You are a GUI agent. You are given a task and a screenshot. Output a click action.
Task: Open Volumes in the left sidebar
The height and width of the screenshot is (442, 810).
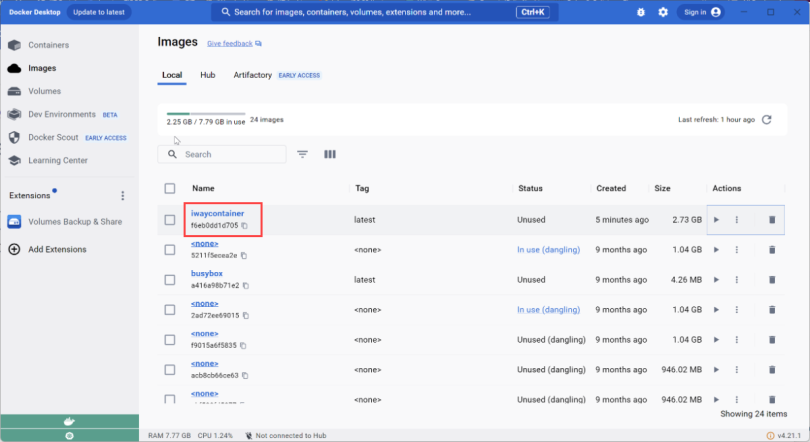[x=44, y=91]
